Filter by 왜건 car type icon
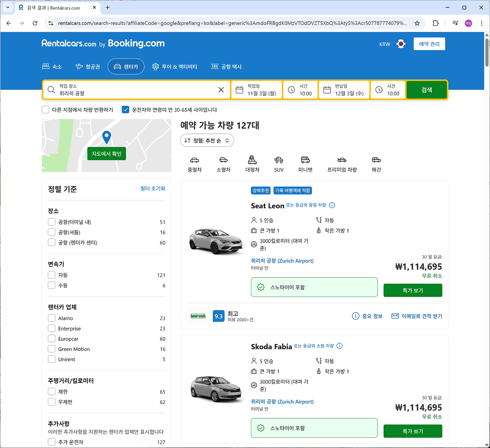This screenshot has width=490, height=448. 376,164
